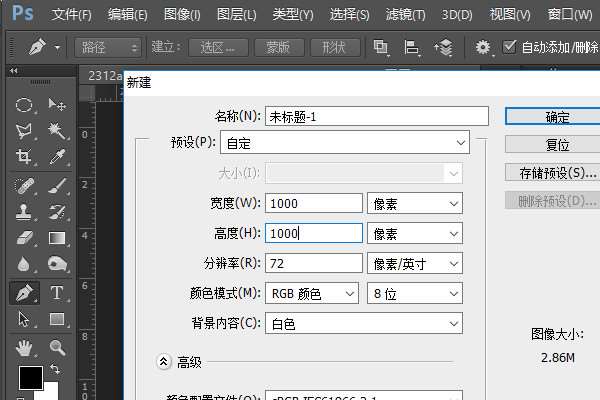This screenshot has width=600, height=400.
Task: Click the 复位 button
Action: coord(553,144)
